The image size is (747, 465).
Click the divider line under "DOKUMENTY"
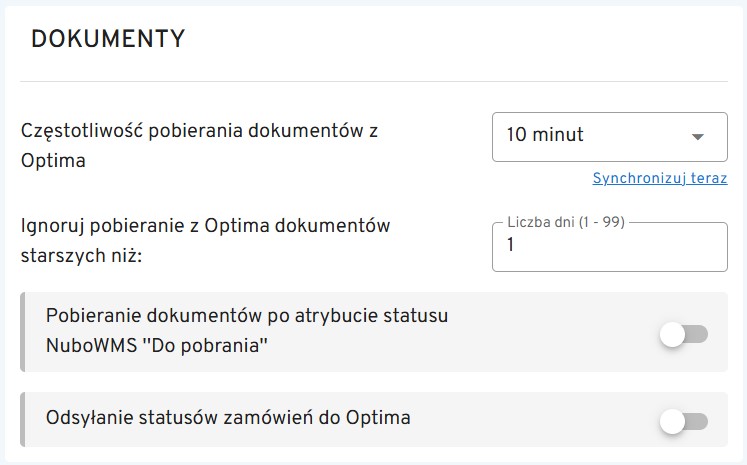(373, 81)
